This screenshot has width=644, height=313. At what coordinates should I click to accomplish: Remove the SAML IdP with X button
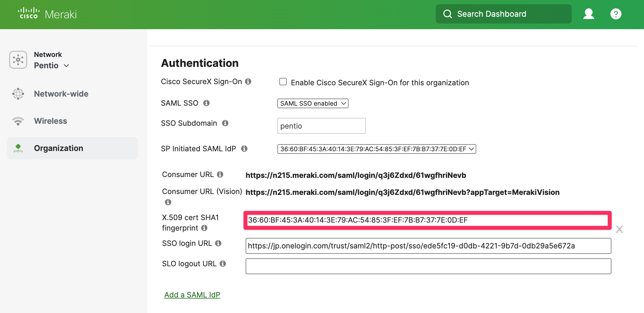click(620, 229)
